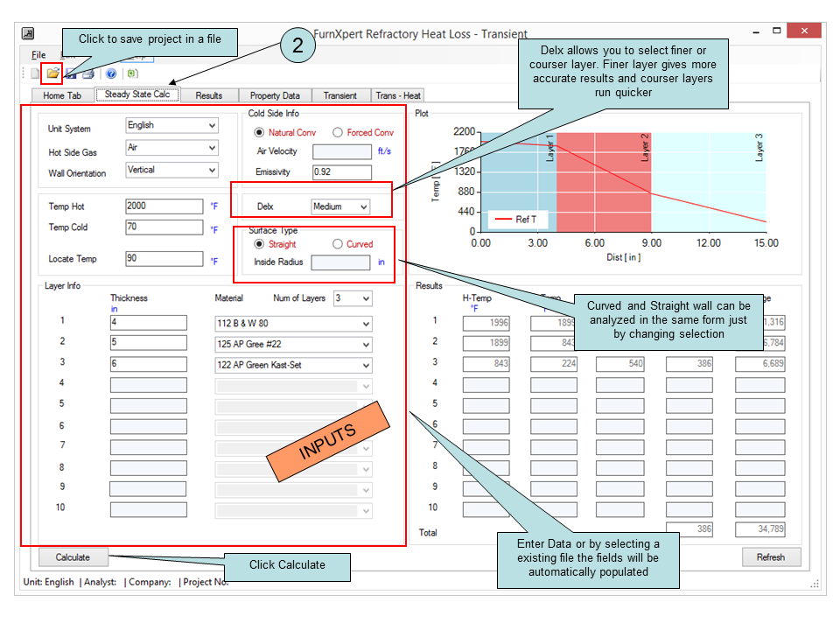Switch to the Home Tab
Viewport: 840px width, 630px height.
pyautogui.click(x=62, y=95)
